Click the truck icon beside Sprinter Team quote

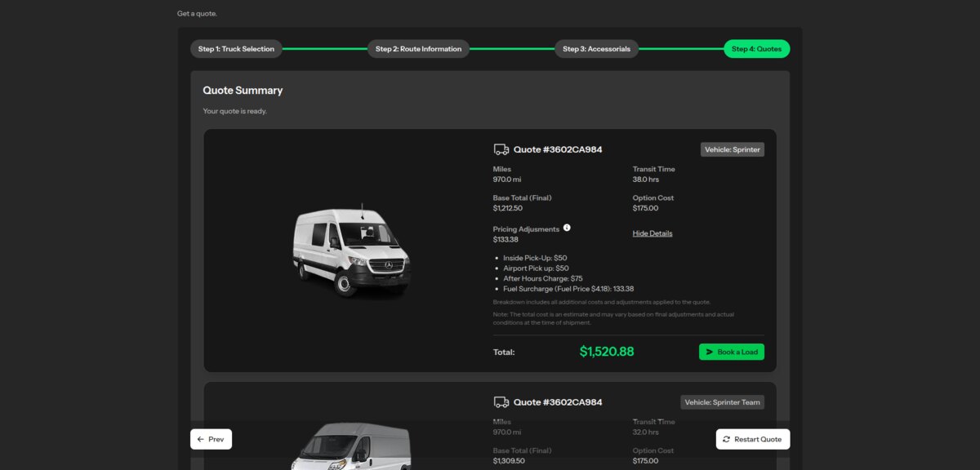[501, 402]
